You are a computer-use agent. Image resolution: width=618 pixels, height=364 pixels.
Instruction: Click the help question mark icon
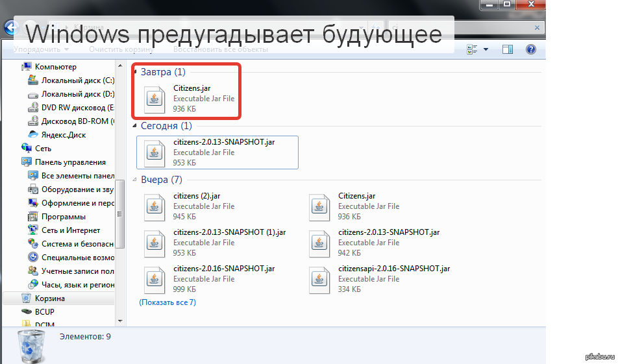pyautogui.click(x=530, y=49)
